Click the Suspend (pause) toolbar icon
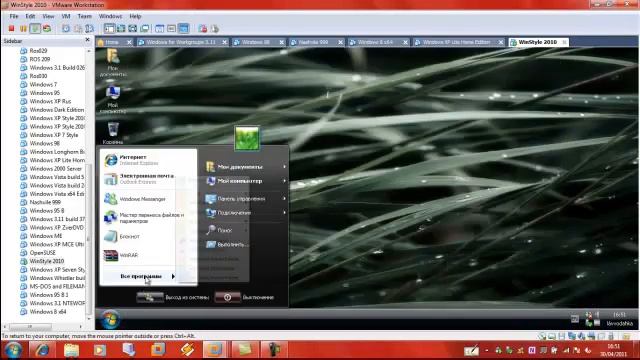Viewport: 640px width, 360px height. click(23, 29)
